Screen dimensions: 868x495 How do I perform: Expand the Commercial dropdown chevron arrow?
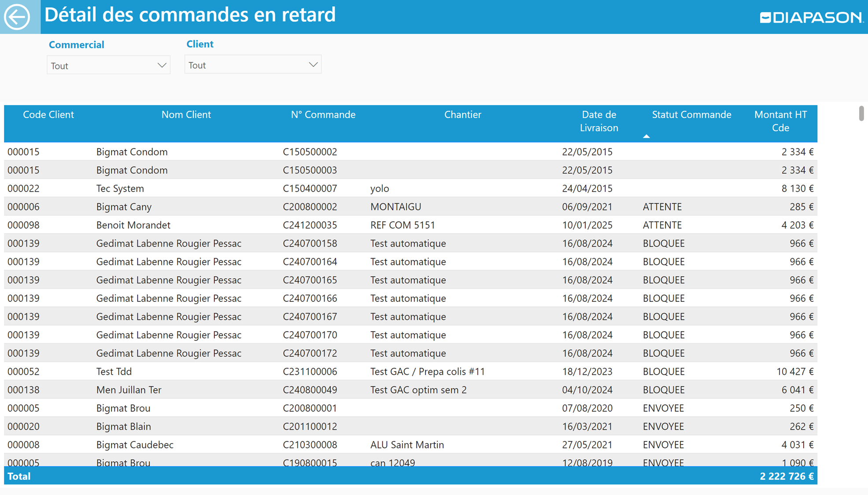point(162,66)
